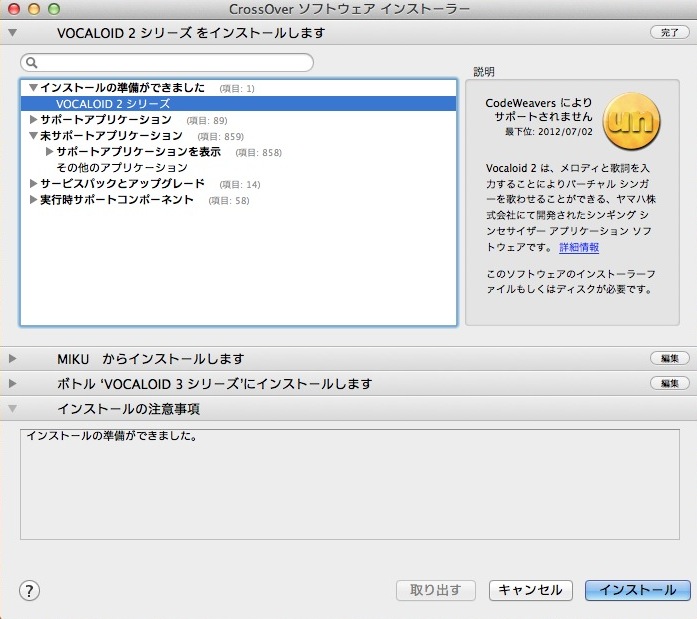Expand the 'MIKU からインストールします' section
This screenshot has height=619, width=697.
pos(12,358)
